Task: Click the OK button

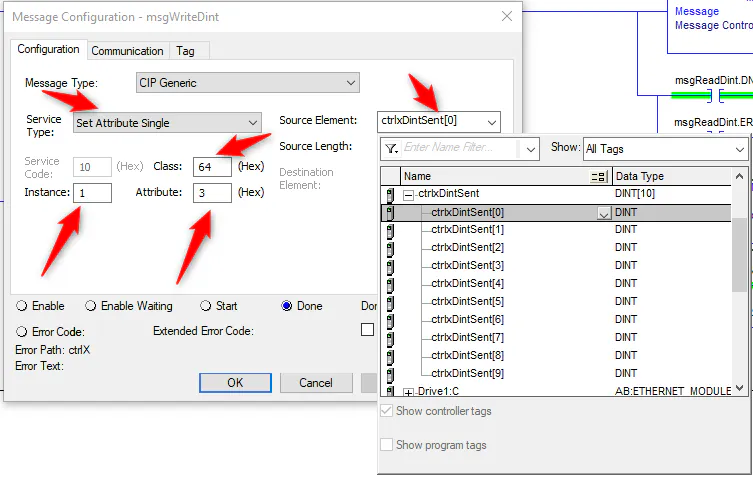Action: [235, 383]
